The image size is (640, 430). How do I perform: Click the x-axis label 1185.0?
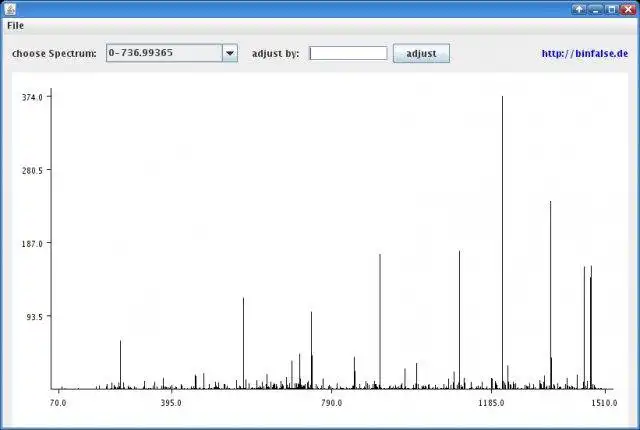click(491, 403)
